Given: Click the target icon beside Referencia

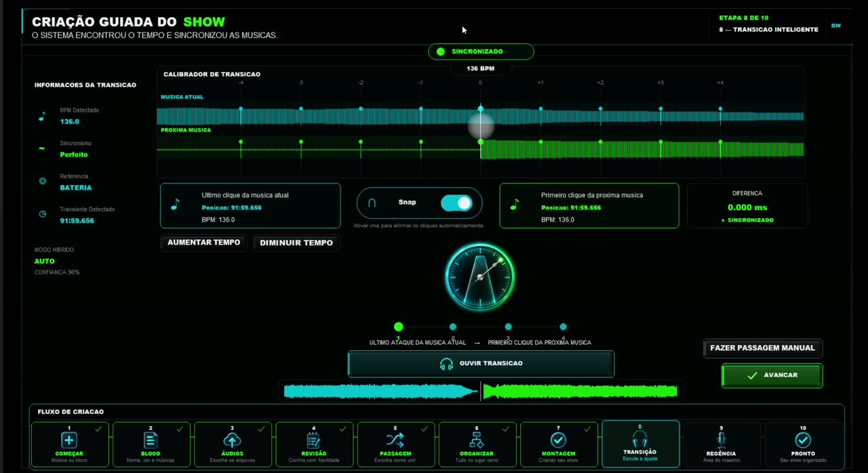Looking at the screenshot, I should [42, 181].
